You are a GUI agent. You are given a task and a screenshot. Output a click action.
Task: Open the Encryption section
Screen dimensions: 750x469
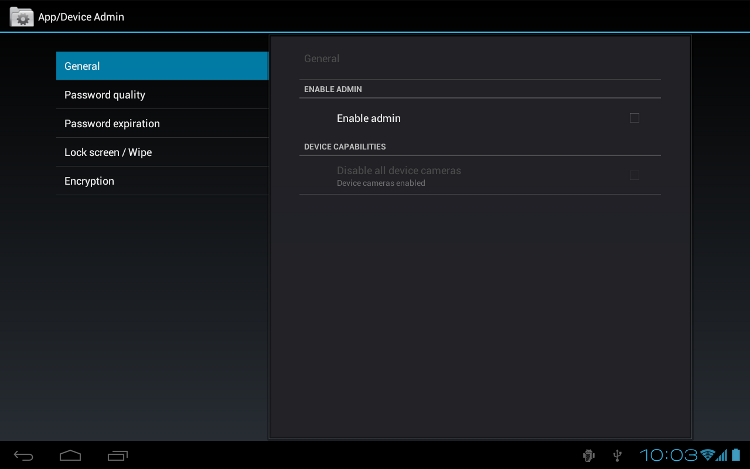[x=162, y=181]
